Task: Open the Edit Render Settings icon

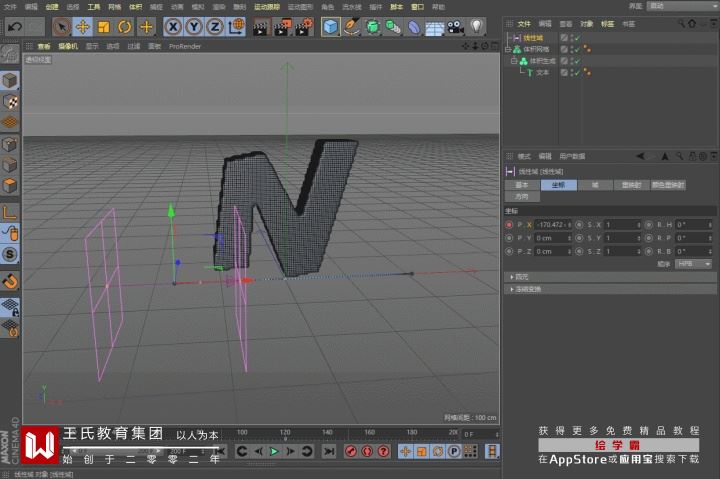Action: (304, 28)
